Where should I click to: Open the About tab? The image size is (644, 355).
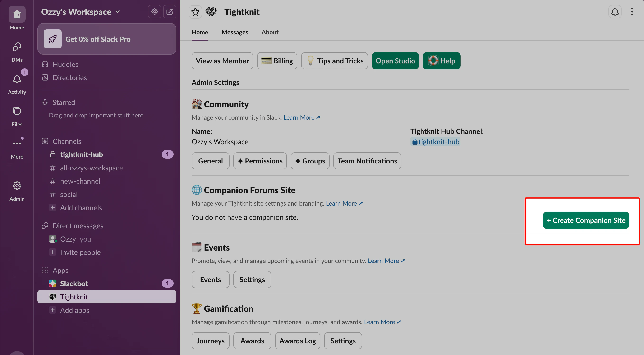270,32
